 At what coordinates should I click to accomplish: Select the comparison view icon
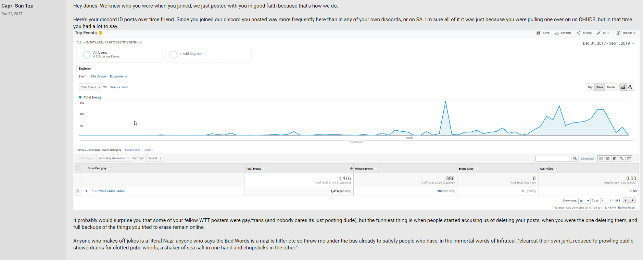pyautogui.click(x=622, y=158)
